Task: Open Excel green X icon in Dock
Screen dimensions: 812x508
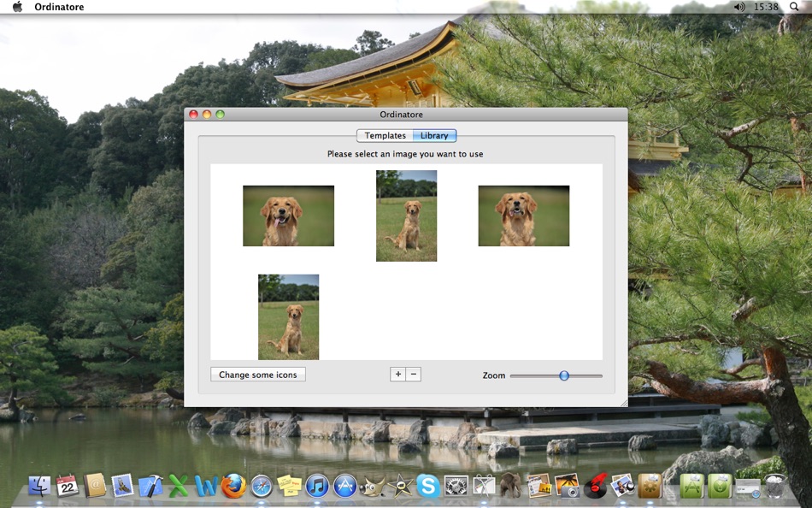Action: [x=179, y=487]
